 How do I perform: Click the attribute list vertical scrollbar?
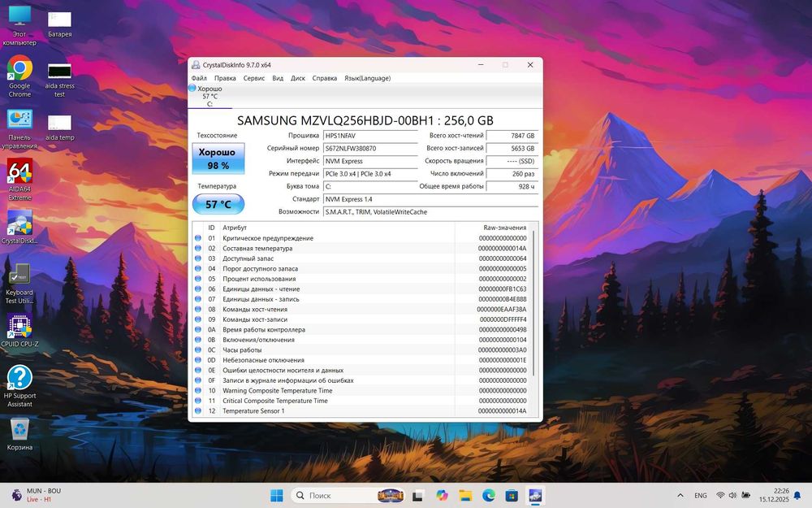pos(534,303)
